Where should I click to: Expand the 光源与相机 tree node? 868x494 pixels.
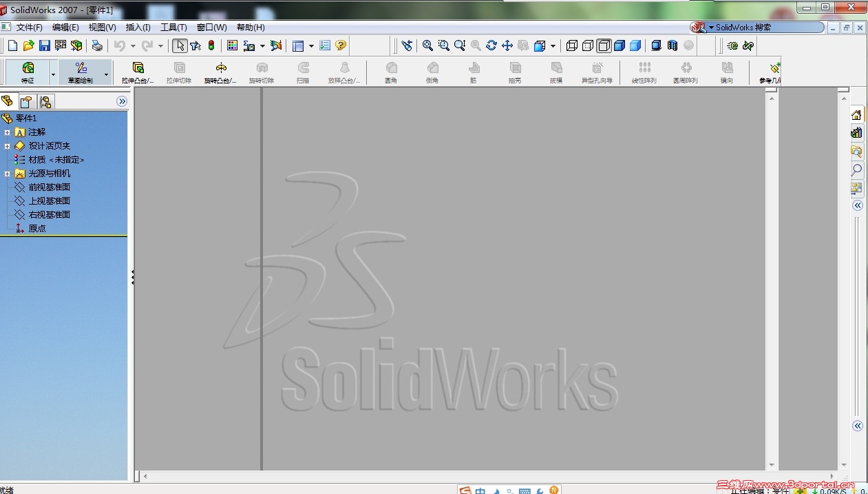(x=8, y=174)
